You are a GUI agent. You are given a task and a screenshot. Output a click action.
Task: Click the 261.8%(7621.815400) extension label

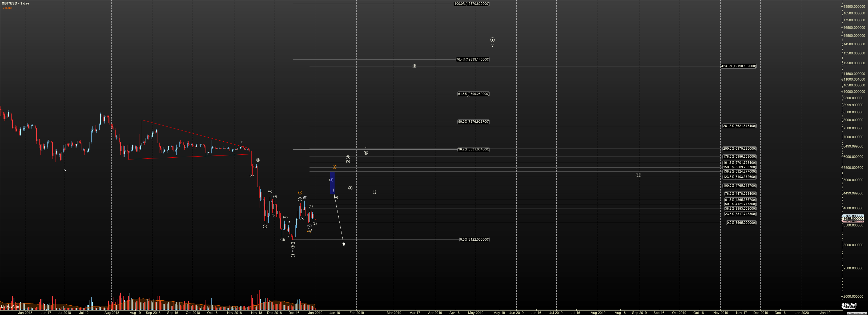click(x=739, y=126)
